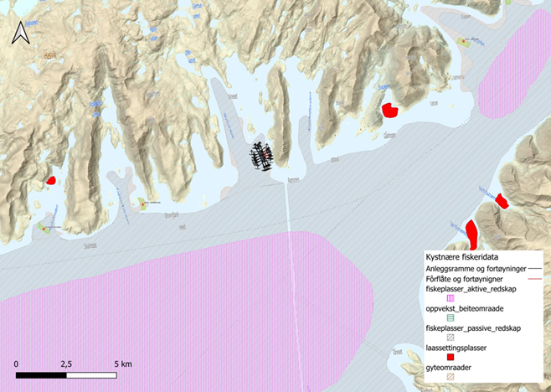The width and height of the screenshot is (551, 392).
Task: Click the Anleggsramme og fortøyninger legend label
Action: pos(475,267)
